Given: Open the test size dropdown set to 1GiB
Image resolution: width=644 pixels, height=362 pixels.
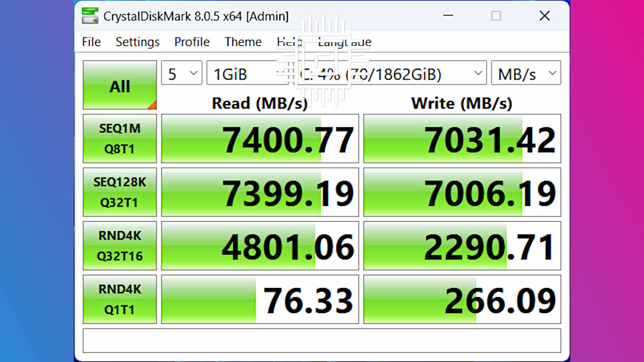Looking at the screenshot, I should click(x=246, y=73).
